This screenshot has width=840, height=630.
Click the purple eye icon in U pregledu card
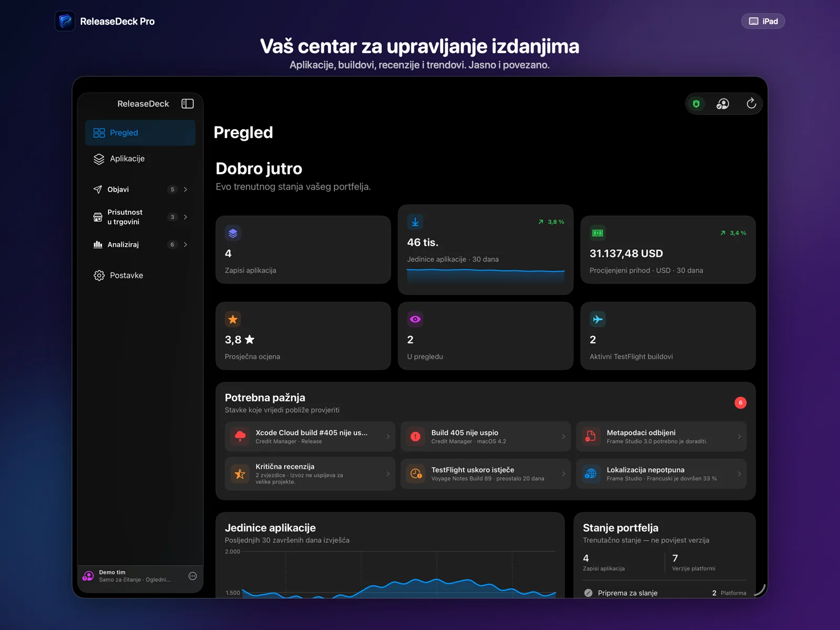pos(415,319)
